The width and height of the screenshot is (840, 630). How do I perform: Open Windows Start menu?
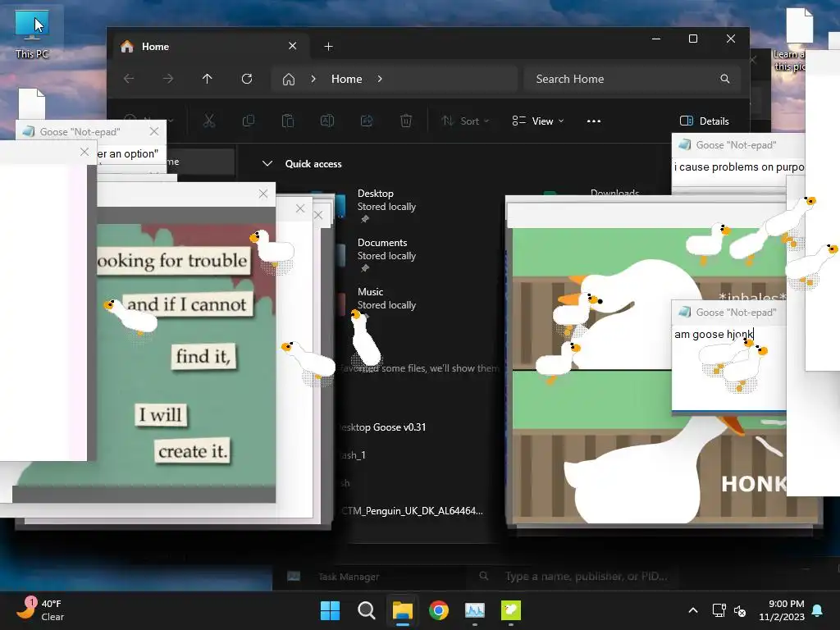coord(330,610)
